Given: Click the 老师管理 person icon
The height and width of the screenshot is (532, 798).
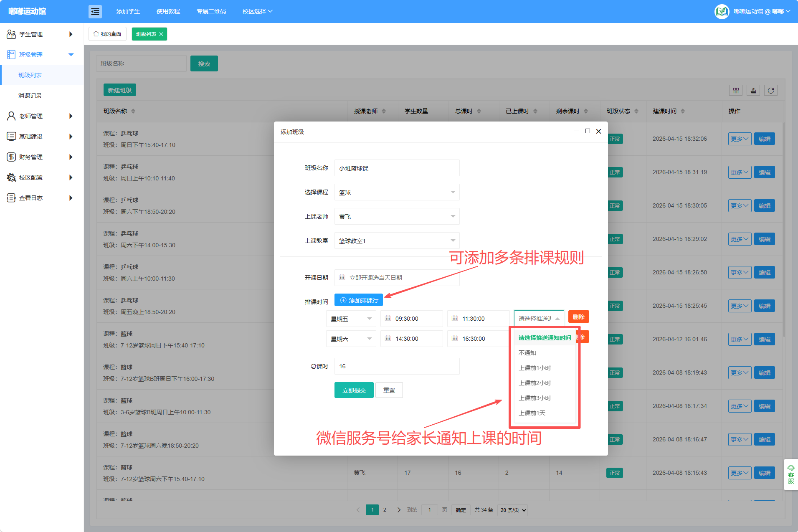Looking at the screenshot, I should coord(11,116).
